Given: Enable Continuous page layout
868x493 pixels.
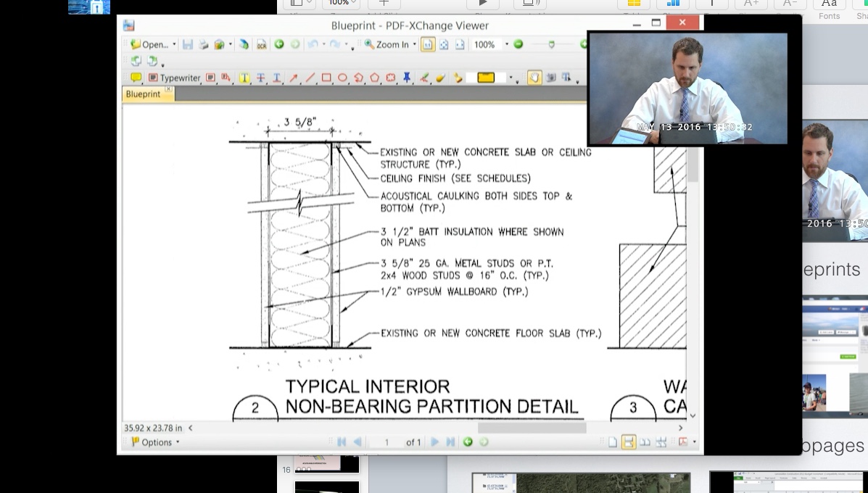Looking at the screenshot, I should (x=629, y=442).
